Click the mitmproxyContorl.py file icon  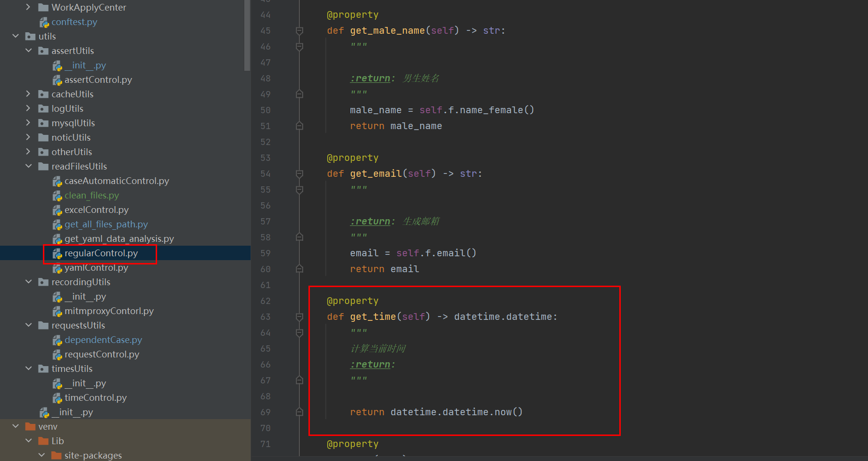point(57,311)
